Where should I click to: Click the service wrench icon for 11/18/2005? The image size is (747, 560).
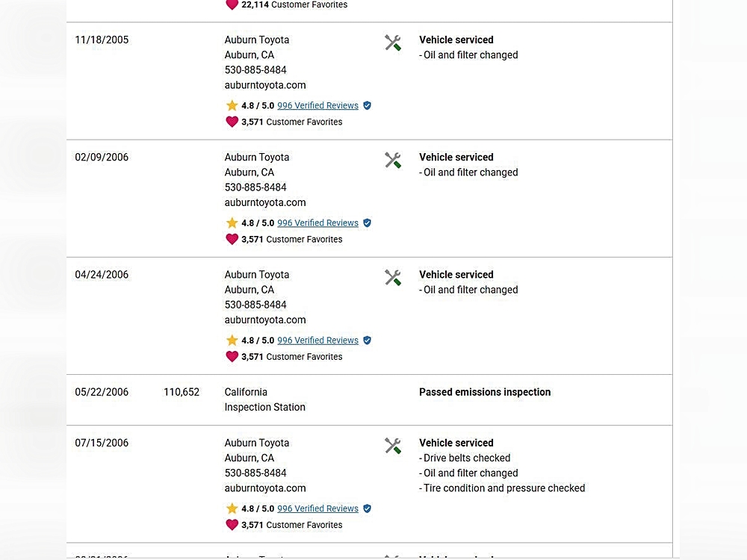tap(393, 43)
